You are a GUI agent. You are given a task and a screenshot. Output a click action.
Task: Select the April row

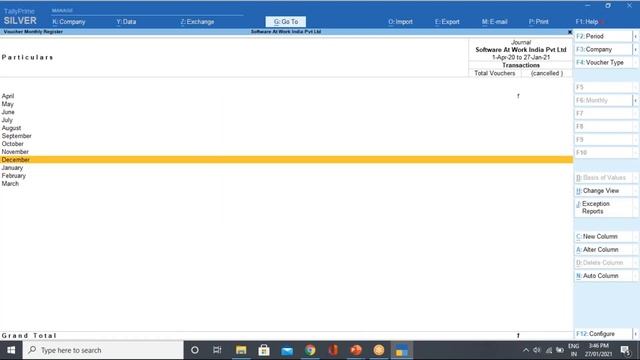pyautogui.click(x=286, y=96)
